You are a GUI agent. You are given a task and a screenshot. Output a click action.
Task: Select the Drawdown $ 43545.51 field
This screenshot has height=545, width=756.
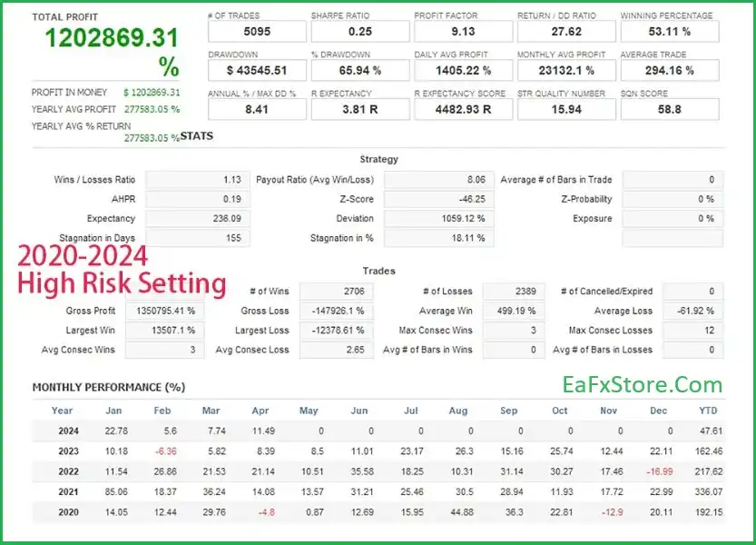tap(256, 70)
